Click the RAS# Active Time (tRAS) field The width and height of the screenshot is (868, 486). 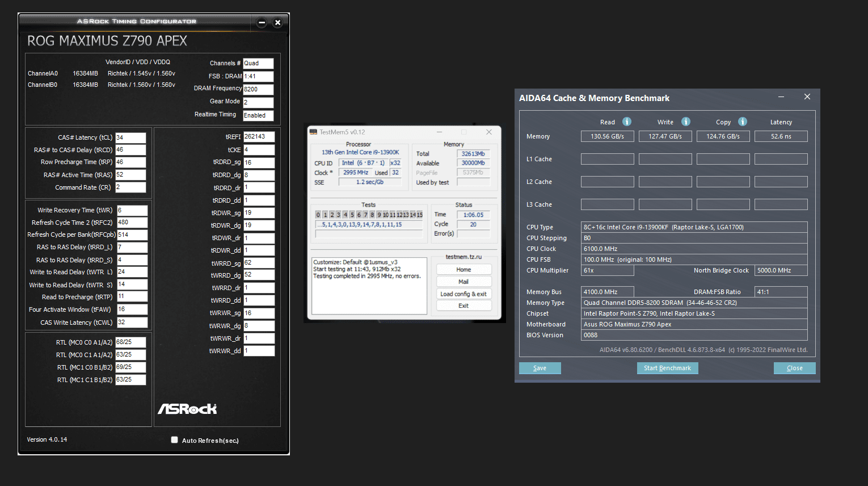click(x=130, y=175)
